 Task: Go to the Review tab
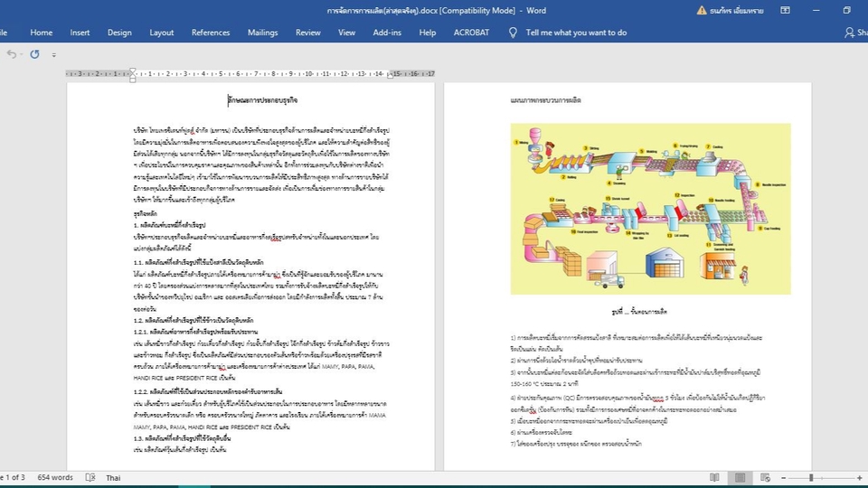point(307,33)
